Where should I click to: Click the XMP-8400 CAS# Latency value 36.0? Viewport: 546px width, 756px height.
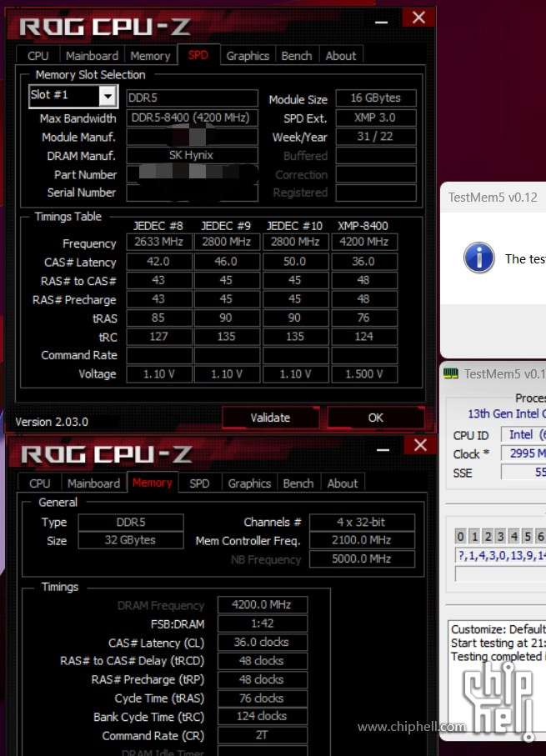(364, 262)
